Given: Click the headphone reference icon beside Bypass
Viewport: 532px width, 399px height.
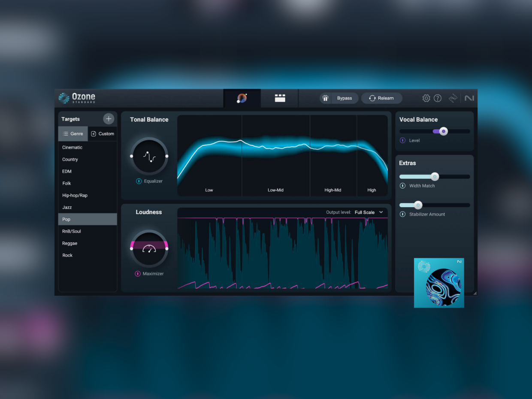Looking at the screenshot, I should click(326, 98).
